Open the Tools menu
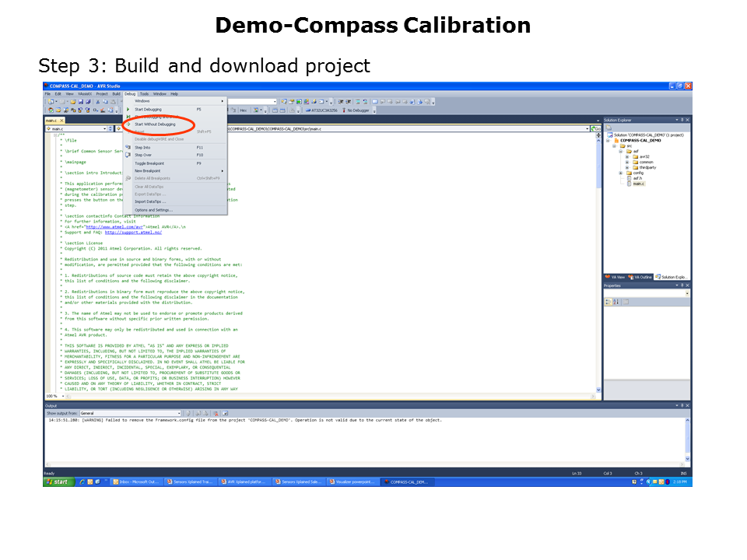 point(145,94)
